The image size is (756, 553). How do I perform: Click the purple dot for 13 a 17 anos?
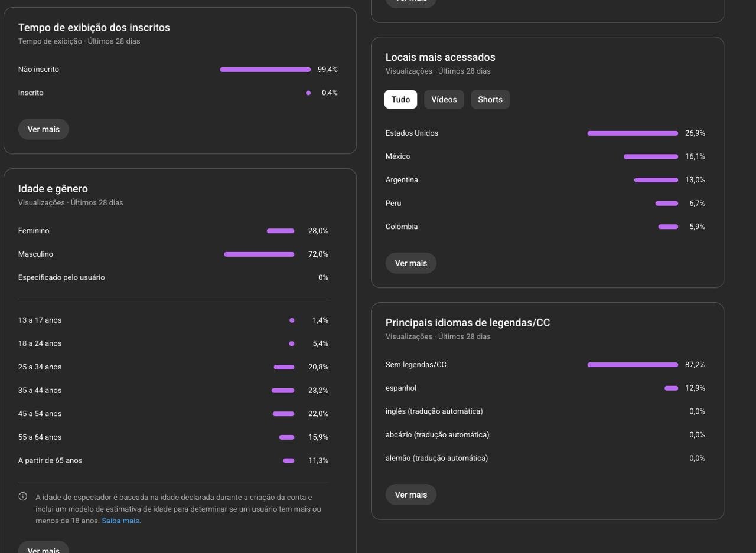pyautogui.click(x=292, y=320)
